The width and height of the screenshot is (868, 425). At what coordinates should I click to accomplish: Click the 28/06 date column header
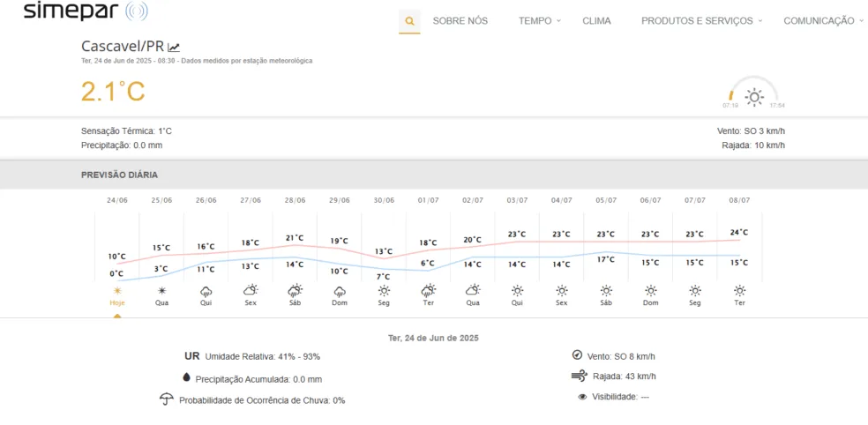pos(295,200)
